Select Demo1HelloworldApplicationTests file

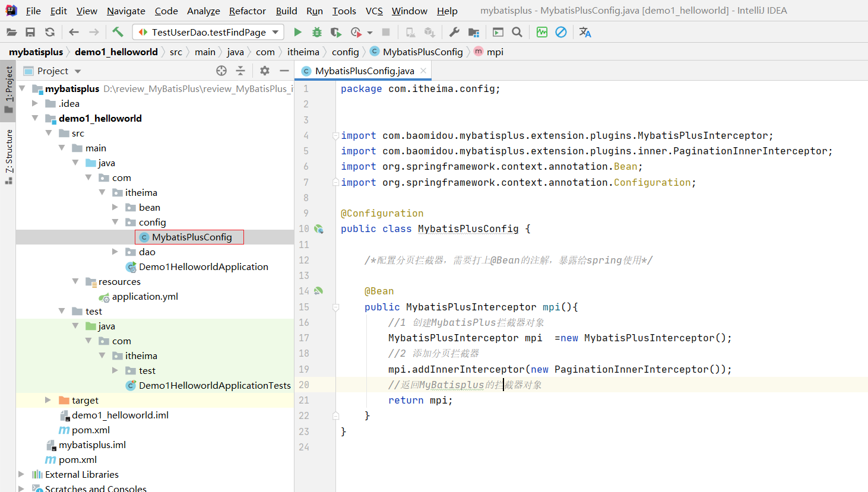click(x=208, y=385)
